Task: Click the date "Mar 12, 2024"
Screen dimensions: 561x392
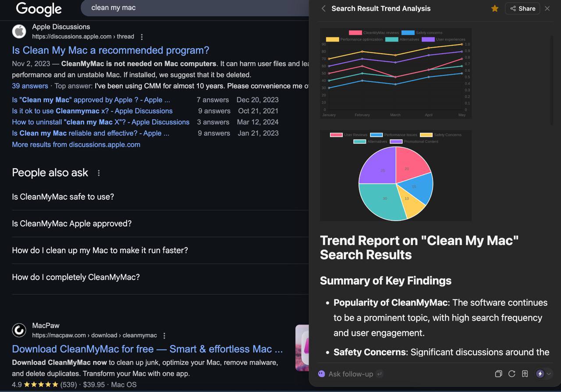Action: tap(258, 122)
